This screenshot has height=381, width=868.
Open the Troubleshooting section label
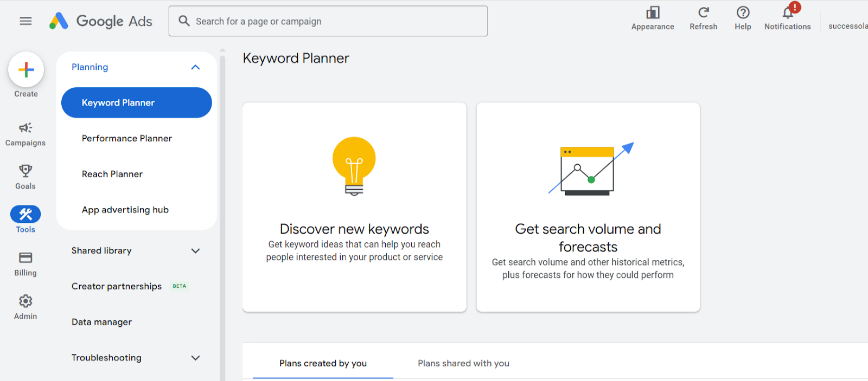pos(106,358)
